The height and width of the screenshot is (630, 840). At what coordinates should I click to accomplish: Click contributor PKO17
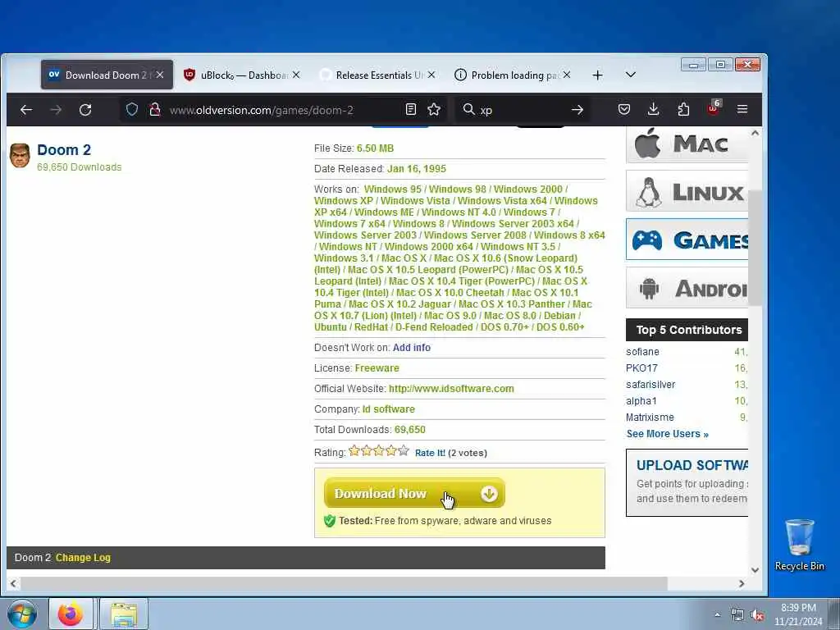[x=641, y=368]
